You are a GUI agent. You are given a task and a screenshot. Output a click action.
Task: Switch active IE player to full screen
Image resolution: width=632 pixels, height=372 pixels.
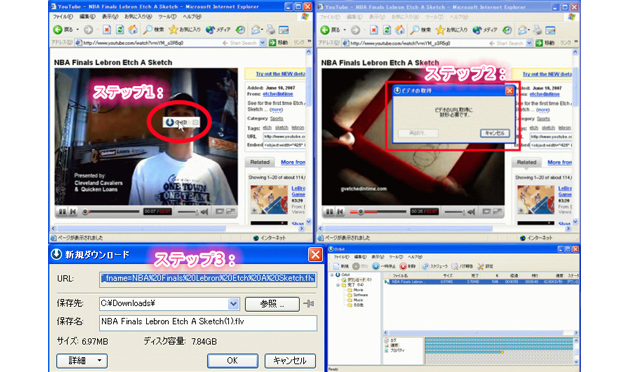[231, 212]
